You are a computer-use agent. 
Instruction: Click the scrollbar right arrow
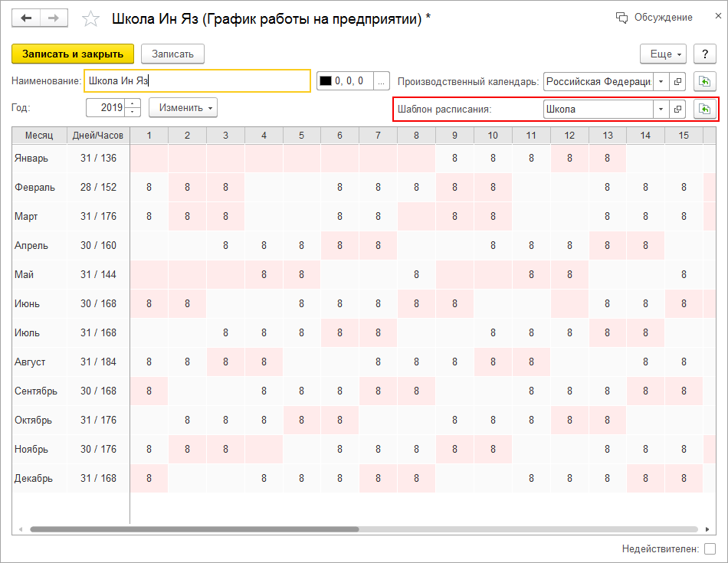[x=707, y=529]
